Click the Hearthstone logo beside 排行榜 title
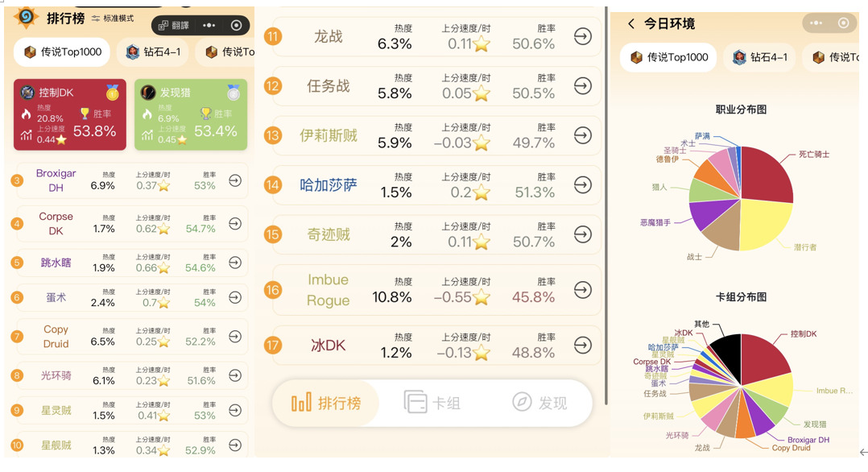This screenshot has width=868, height=472. [x=26, y=16]
